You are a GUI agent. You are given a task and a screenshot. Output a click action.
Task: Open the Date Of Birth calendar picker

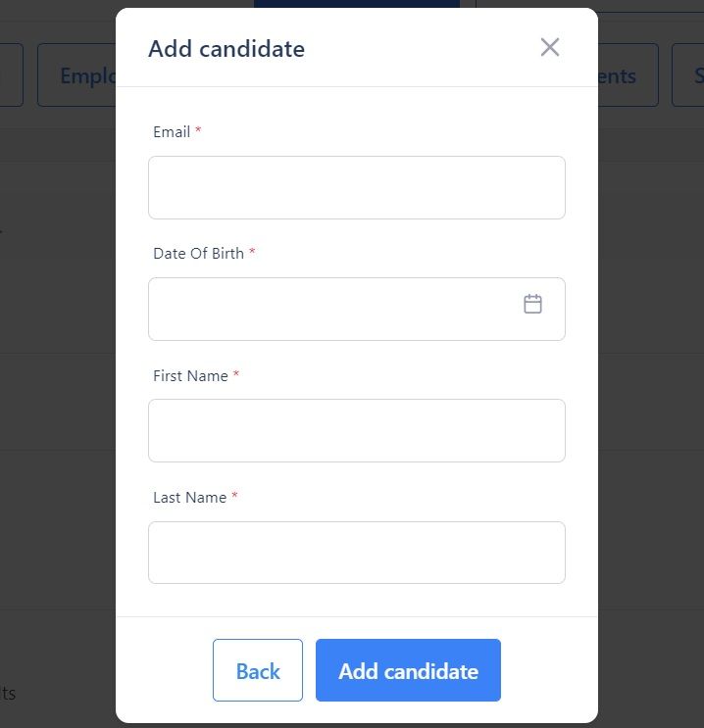532,304
